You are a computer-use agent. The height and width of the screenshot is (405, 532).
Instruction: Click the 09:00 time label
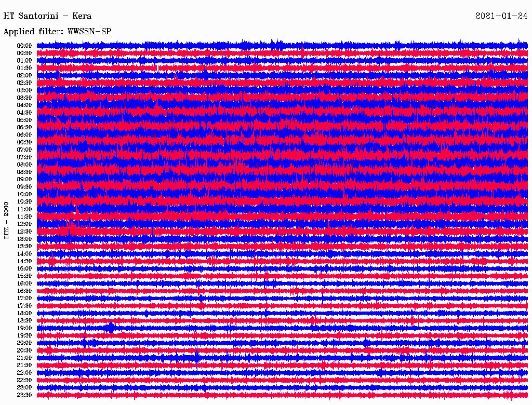[24, 180]
